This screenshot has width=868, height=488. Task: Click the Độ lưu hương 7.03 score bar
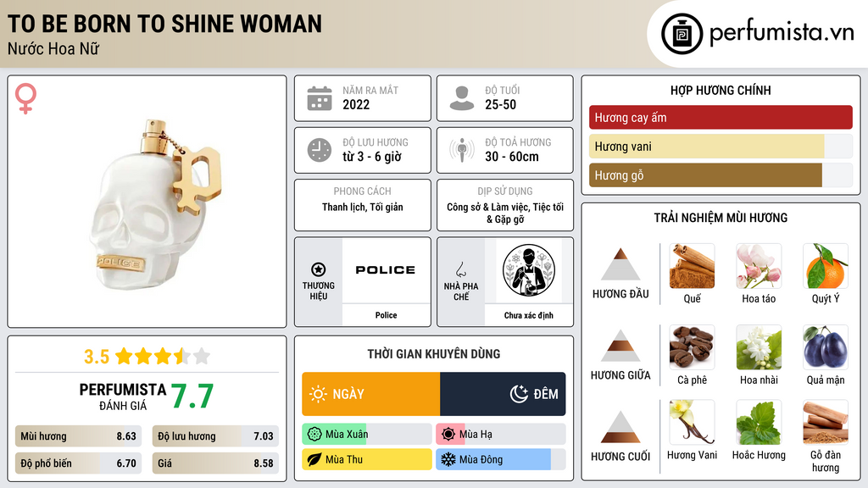(x=215, y=436)
